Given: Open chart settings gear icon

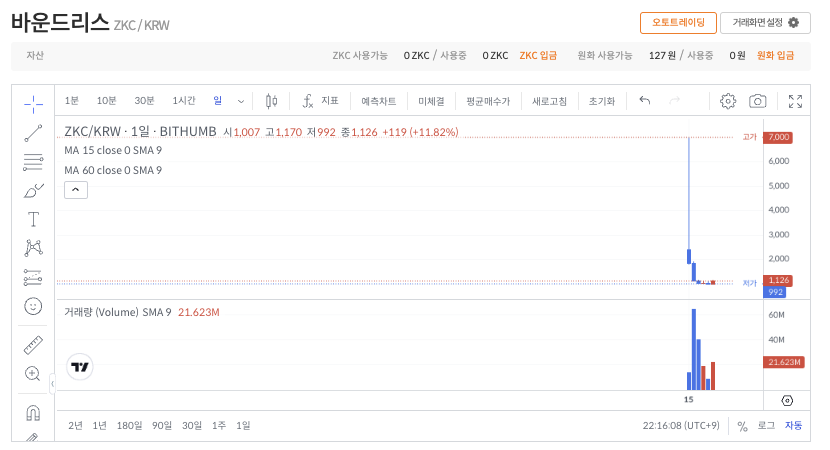Looking at the screenshot, I should pos(728,101).
